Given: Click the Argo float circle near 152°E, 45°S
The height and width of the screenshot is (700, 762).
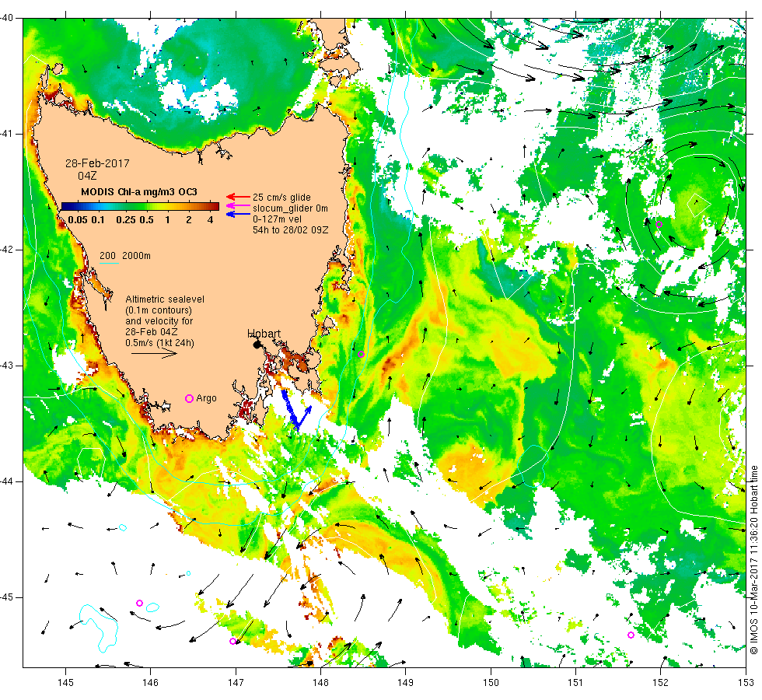Looking at the screenshot, I should 631,635.
